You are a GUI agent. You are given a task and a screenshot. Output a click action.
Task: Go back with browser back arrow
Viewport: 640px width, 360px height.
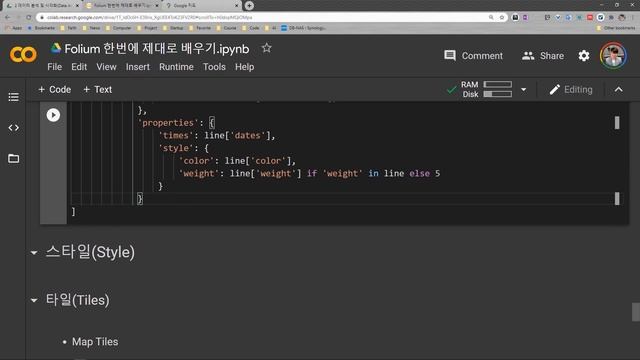[8, 18]
